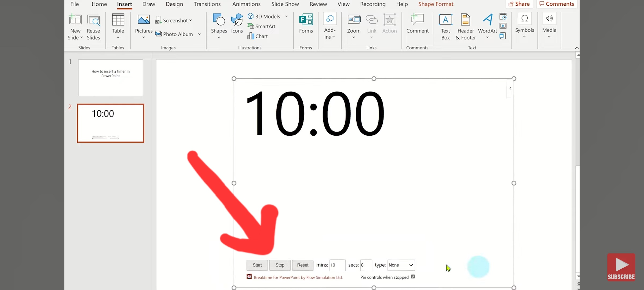Insert a Chart

pos(257,36)
